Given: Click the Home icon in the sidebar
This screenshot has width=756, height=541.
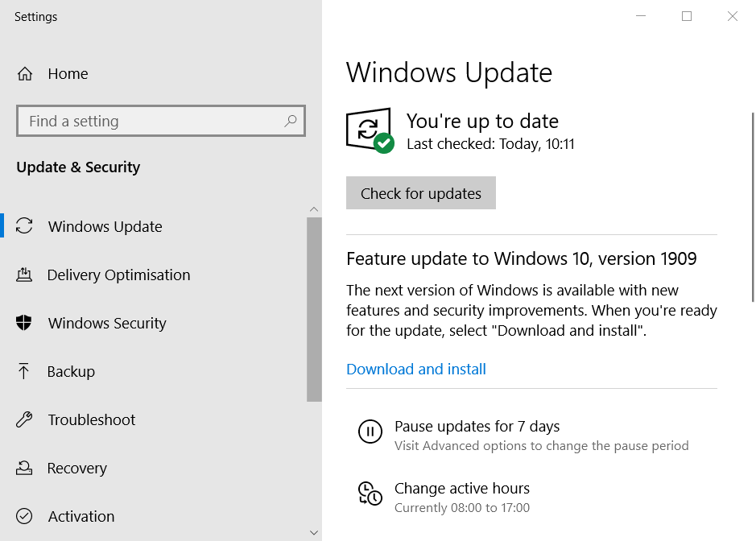Looking at the screenshot, I should coord(25,74).
